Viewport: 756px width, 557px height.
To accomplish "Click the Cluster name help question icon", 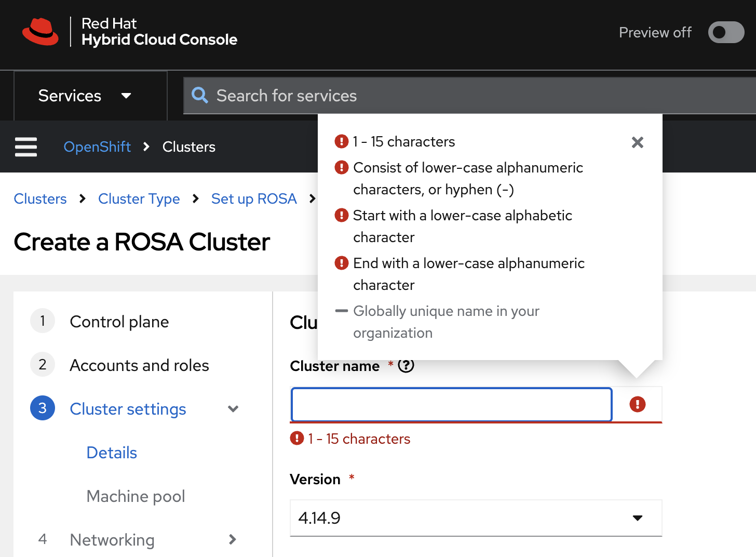I will [406, 366].
